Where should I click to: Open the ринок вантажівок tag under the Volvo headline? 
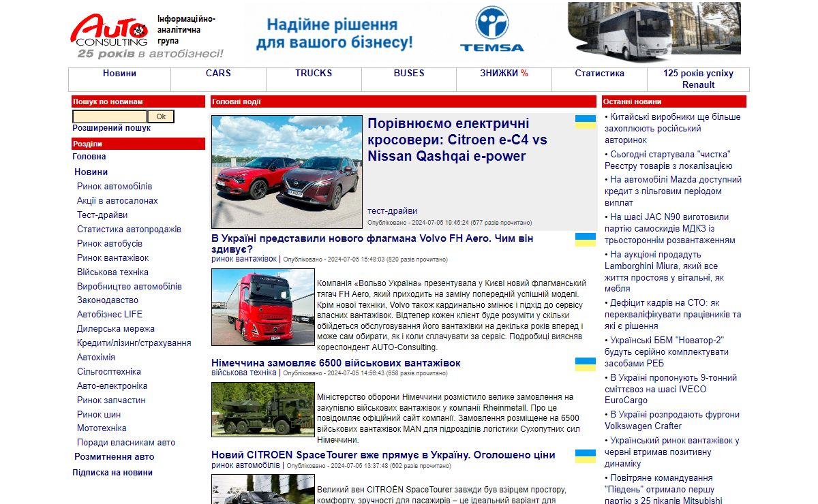tap(244, 259)
